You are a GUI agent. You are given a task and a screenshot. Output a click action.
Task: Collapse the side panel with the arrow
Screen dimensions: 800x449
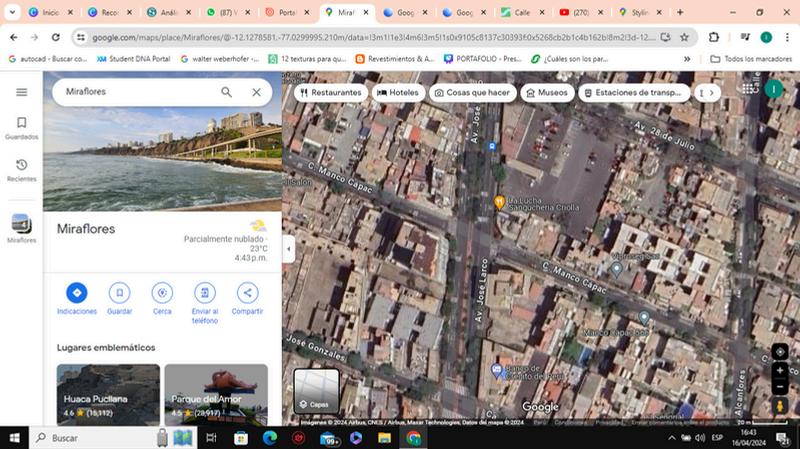tap(289, 249)
